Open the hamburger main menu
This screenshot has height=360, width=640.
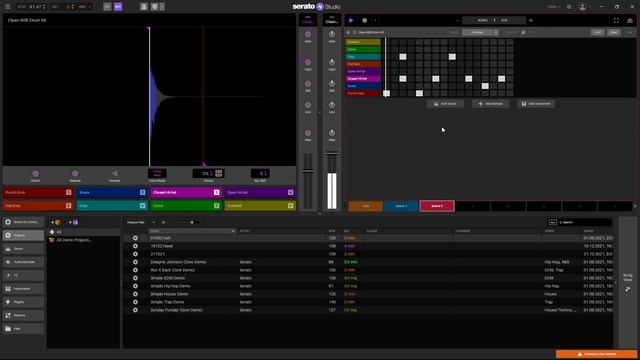pyautogui.click(x=7, y=7)
